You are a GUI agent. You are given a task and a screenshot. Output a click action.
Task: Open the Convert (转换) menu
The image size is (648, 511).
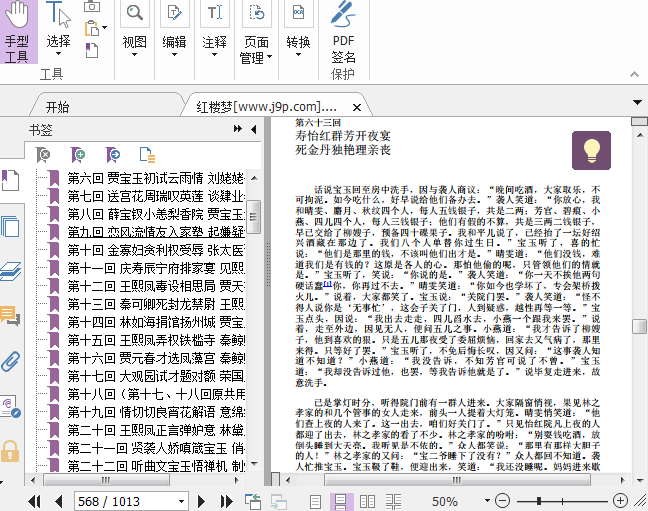coord(298,30)
